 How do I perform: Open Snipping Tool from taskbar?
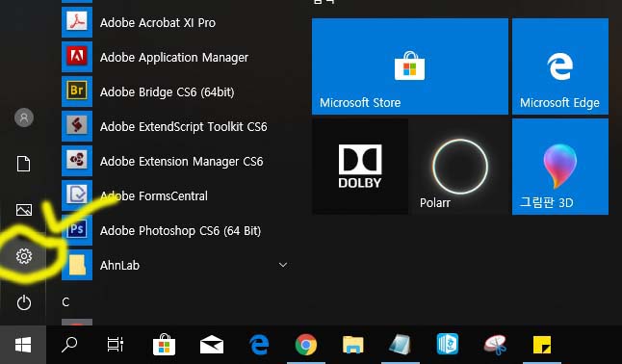click(495, 345)
